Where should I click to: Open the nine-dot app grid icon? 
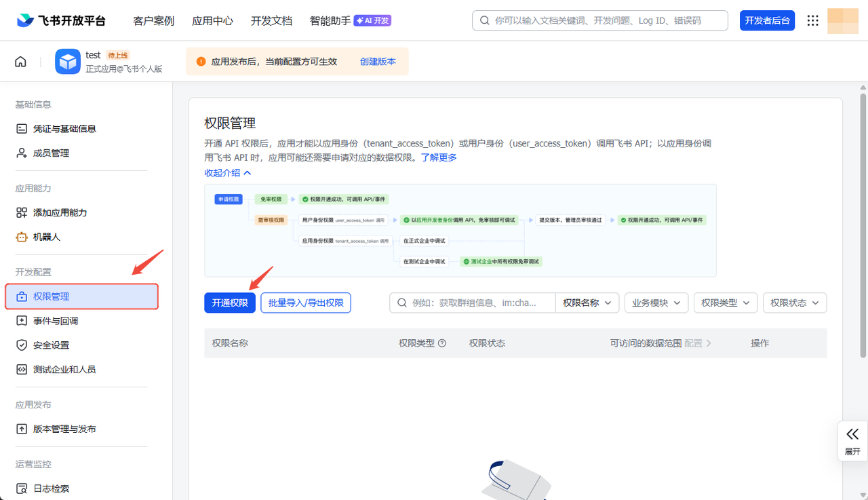point(812,20)
